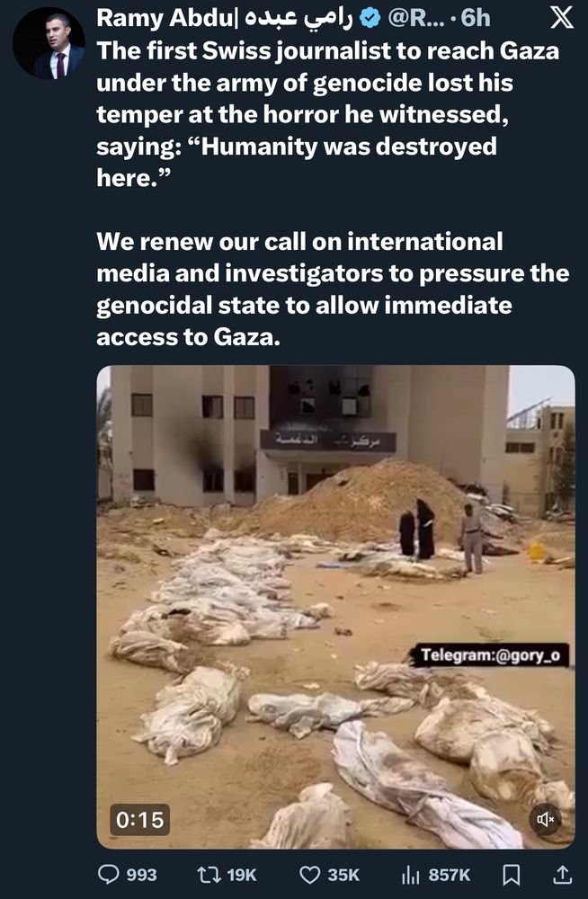Click the 993 reply count

point(141,875)
